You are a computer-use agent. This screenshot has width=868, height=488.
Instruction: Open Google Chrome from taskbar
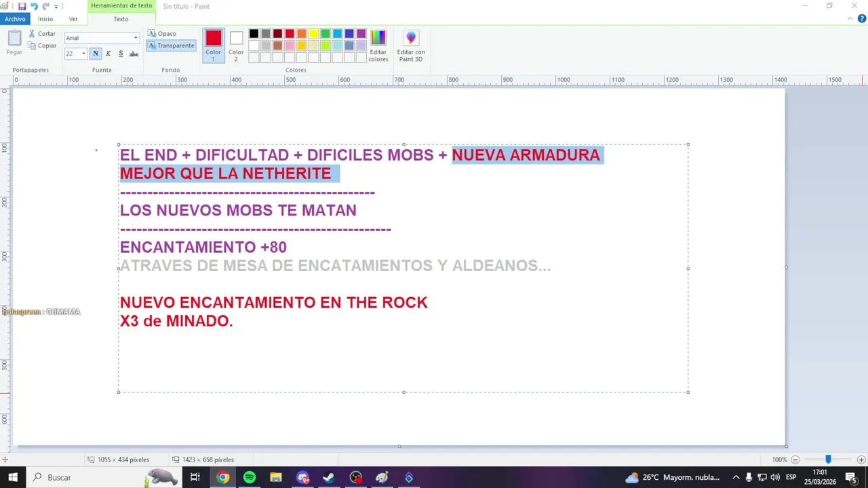pos(222,477)
